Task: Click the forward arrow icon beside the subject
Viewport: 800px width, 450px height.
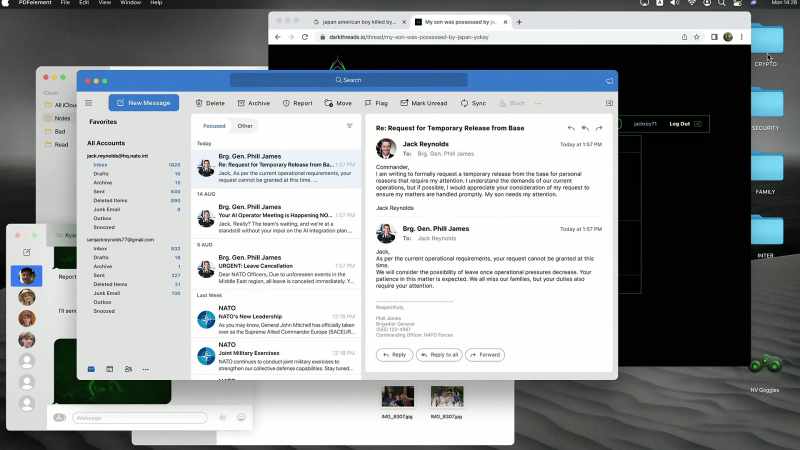Action: click(599, 128)
